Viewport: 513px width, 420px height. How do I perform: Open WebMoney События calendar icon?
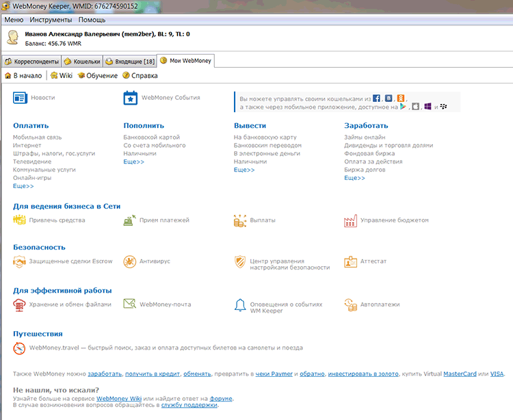130,98
